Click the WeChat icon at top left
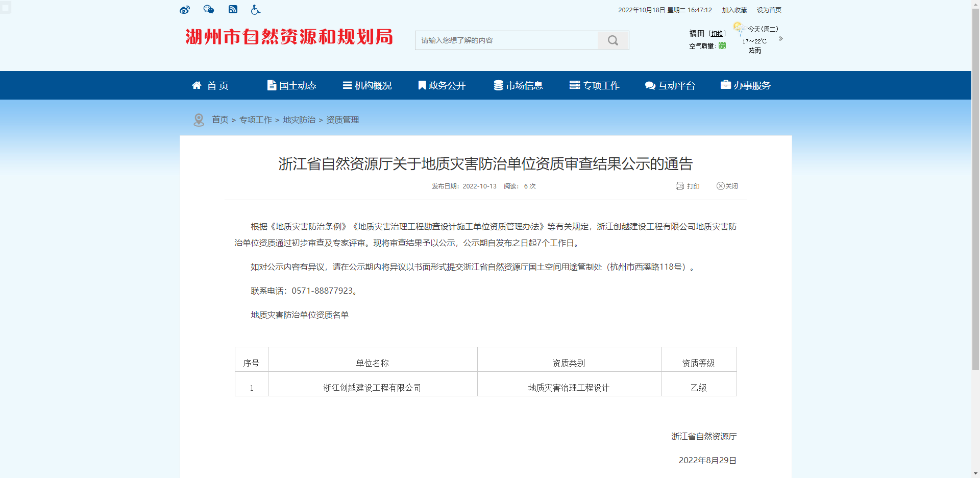 [x=208, y=9]
